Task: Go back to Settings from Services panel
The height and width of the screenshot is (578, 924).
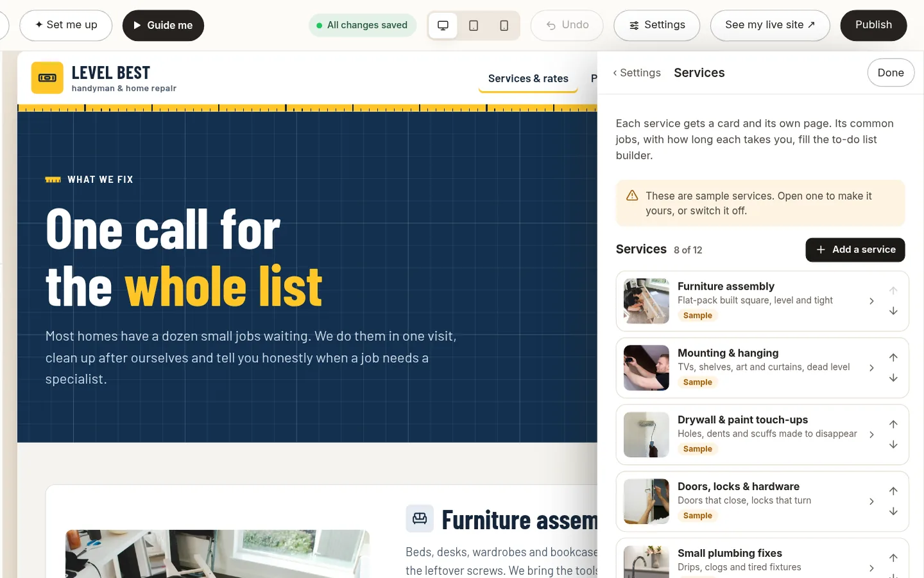Action: (x=637, y=73)
